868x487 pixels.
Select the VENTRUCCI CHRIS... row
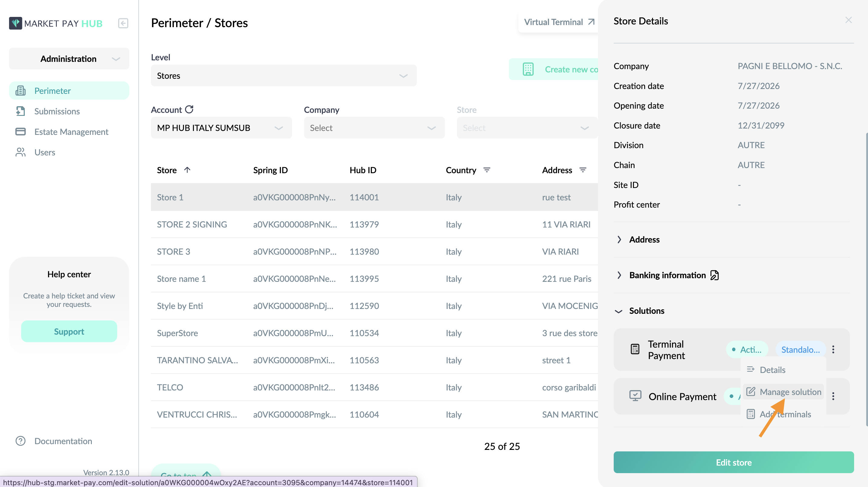375,414
